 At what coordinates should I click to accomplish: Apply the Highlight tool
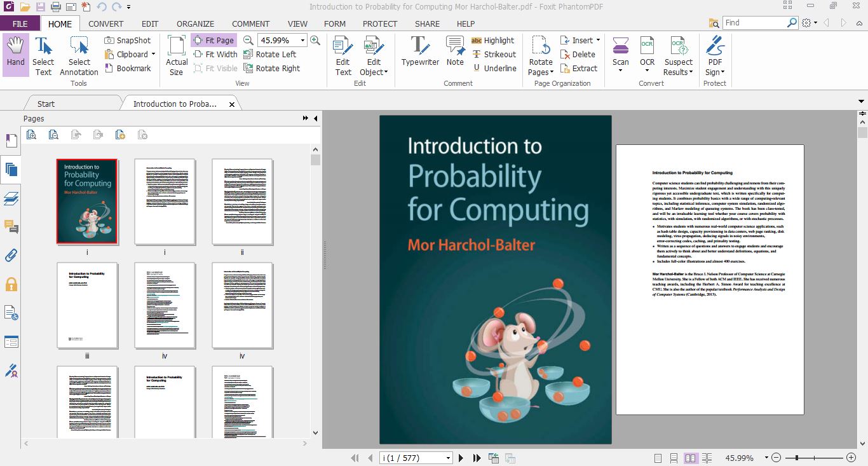tap(493, 40)
